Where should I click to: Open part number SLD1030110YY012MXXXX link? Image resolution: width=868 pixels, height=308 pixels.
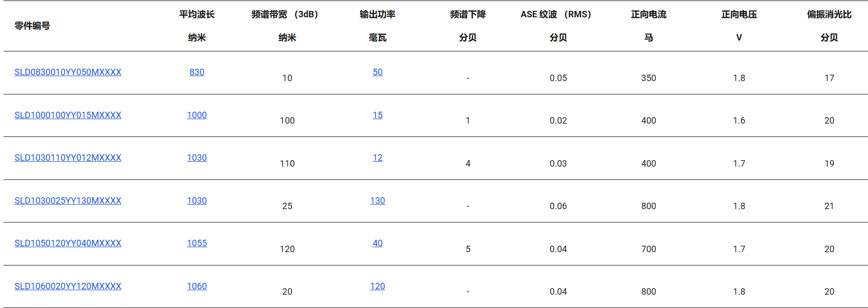point(68,158)
